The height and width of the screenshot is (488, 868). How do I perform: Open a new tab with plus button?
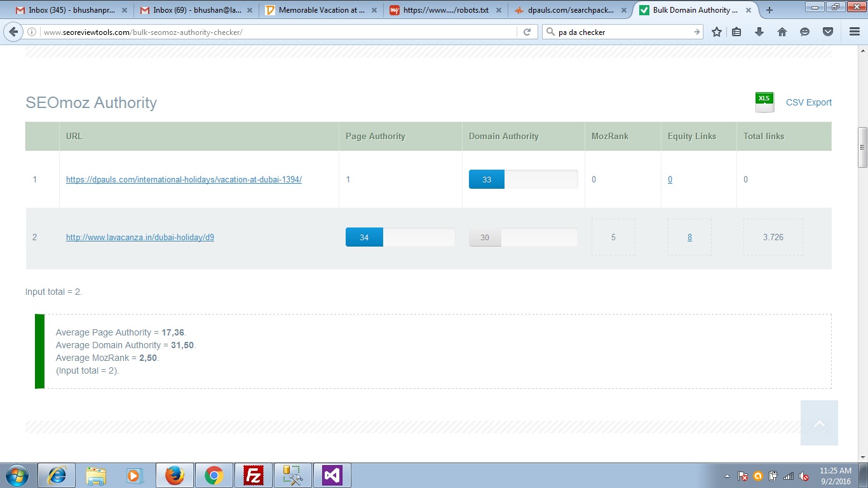[x=770, y=10]
